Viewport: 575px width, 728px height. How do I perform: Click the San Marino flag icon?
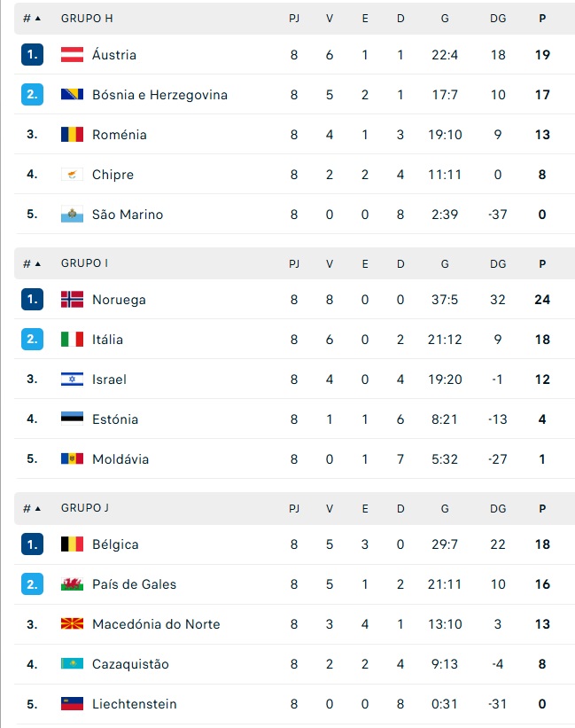coord(72,215)
